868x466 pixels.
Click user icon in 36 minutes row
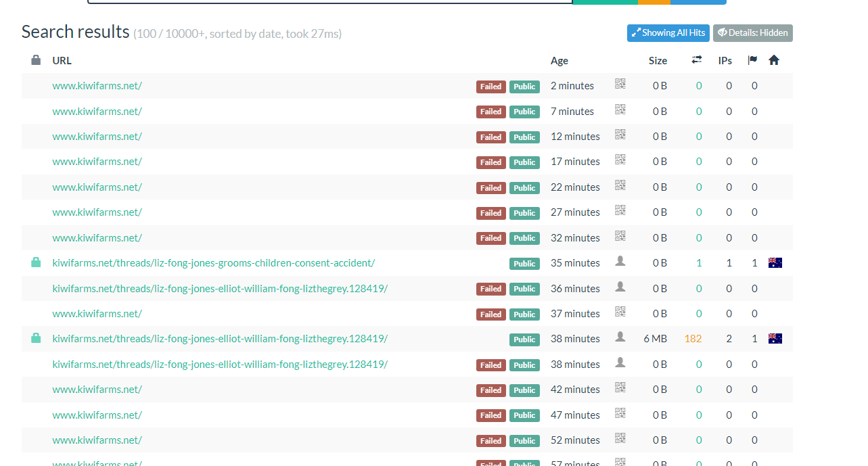click(x=620, y=287)
